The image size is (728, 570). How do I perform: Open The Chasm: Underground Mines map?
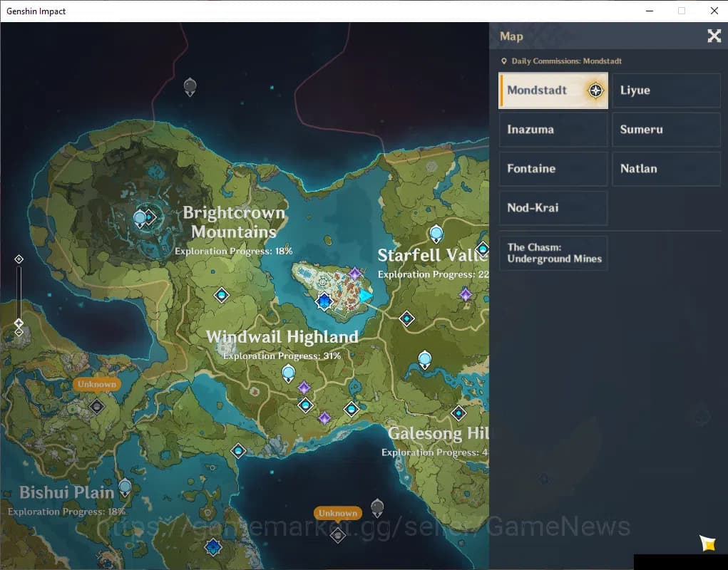(553, 253)
